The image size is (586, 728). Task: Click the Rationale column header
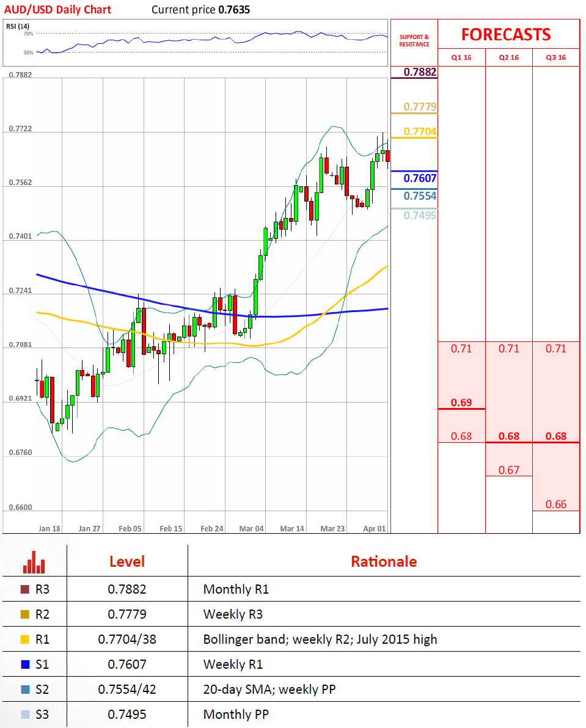point(384,562)
